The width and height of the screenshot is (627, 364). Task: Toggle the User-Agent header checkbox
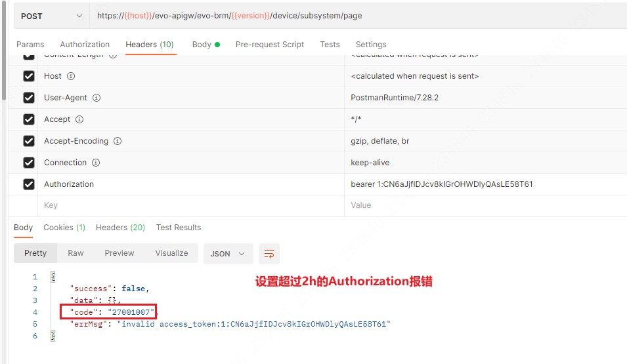[29, 98]
